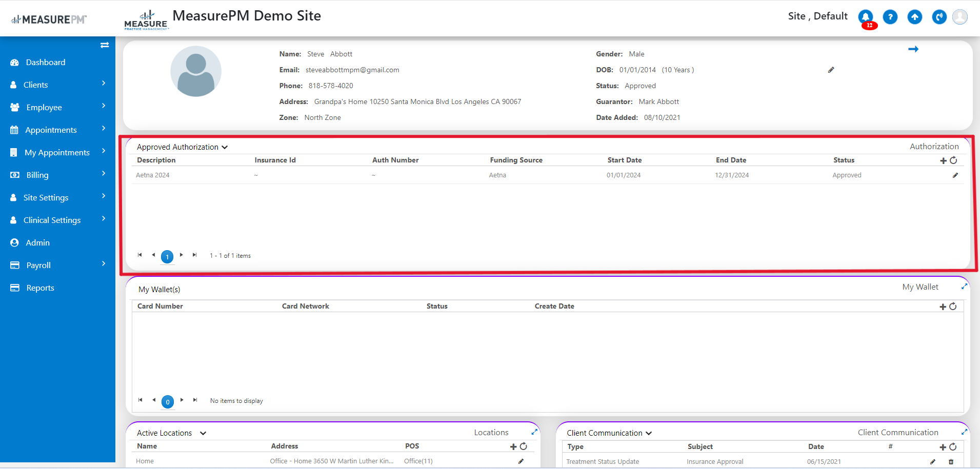Screen dimensions: 980x469
Task: Open the notifications bell icon
Action: click(x=866, y=17)
